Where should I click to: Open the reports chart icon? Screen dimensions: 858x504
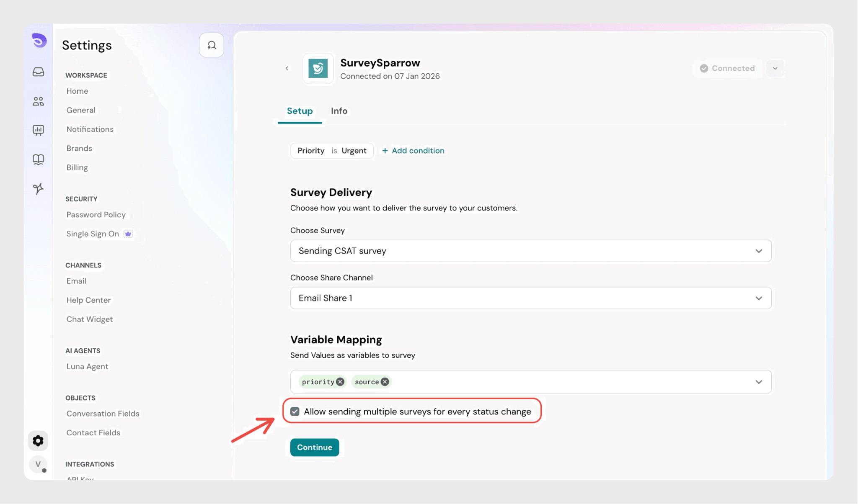pyautogui.click(x=38, y=130)
